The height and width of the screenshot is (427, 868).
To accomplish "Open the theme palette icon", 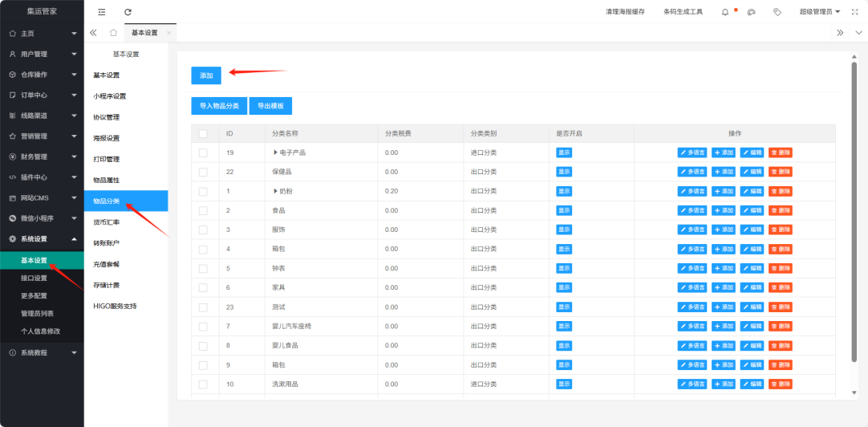I will click(751, 11).
